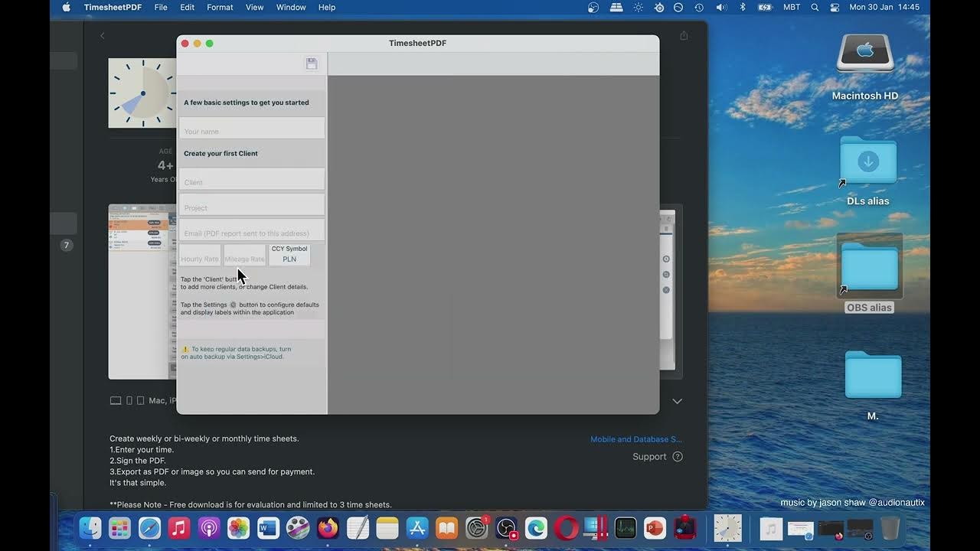980x551 pixels.
Task: Open Firefox from the Dock
Action: (x=328, y=528)
